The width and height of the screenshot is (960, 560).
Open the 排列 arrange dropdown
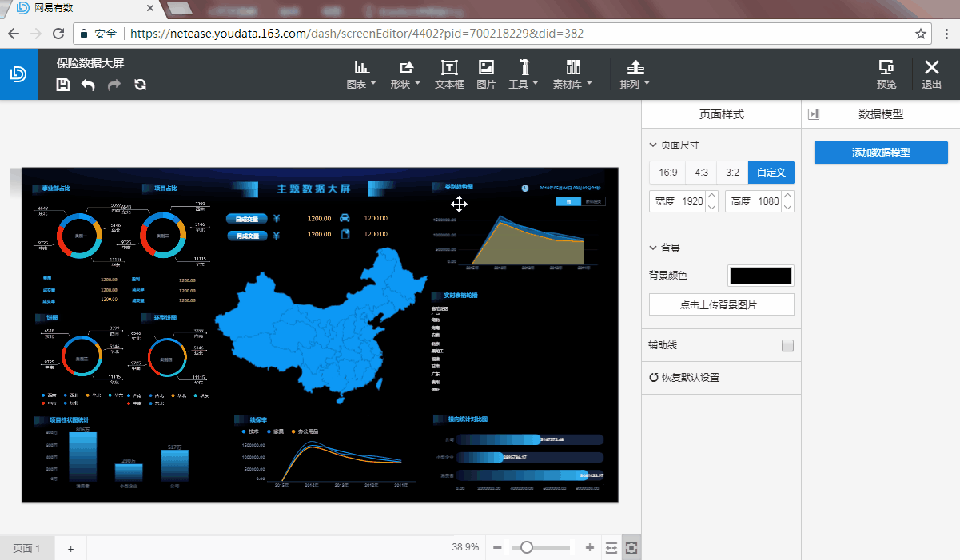[x=635, y=74]
